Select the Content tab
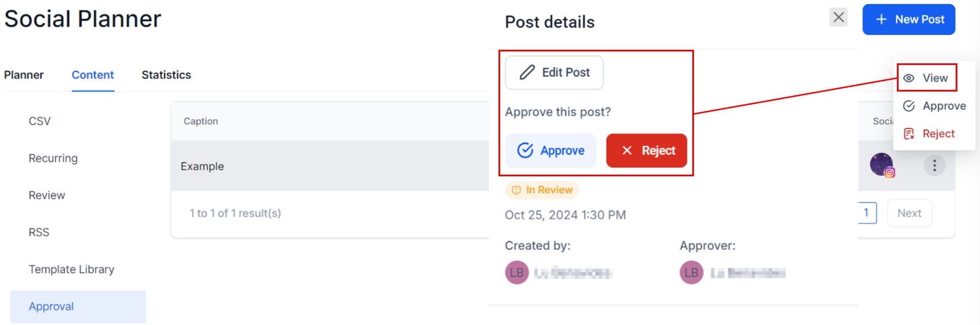Viewport: 980px width, 325px height. (93, 75)
